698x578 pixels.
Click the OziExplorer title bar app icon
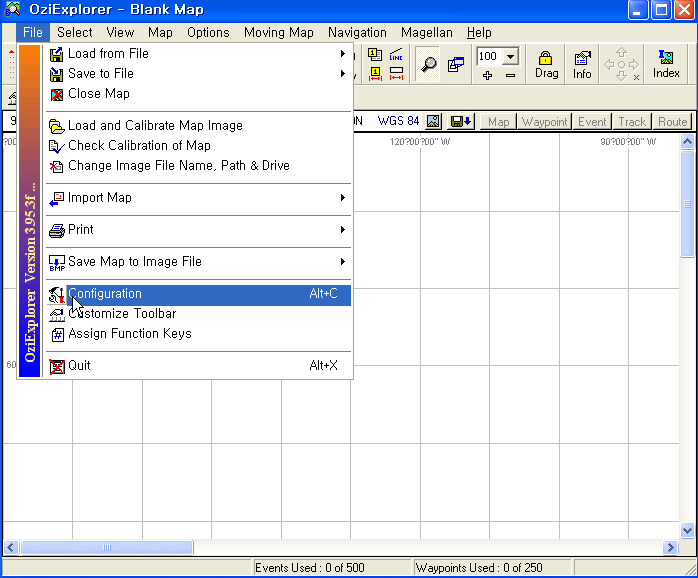point(12,9)
